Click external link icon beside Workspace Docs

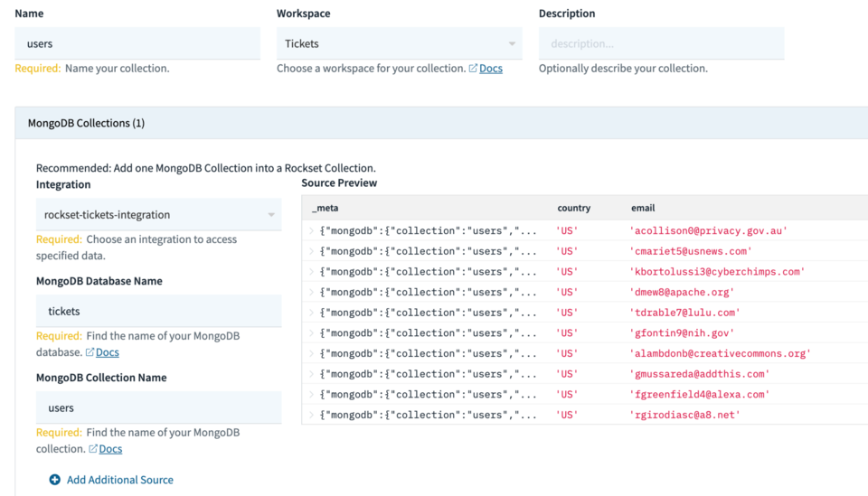click(x=473, y=69)
